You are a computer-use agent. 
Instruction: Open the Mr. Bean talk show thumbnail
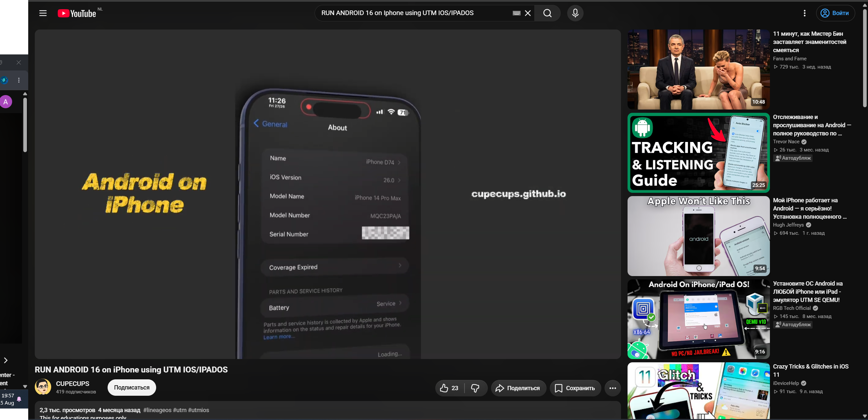coord(698,70)
